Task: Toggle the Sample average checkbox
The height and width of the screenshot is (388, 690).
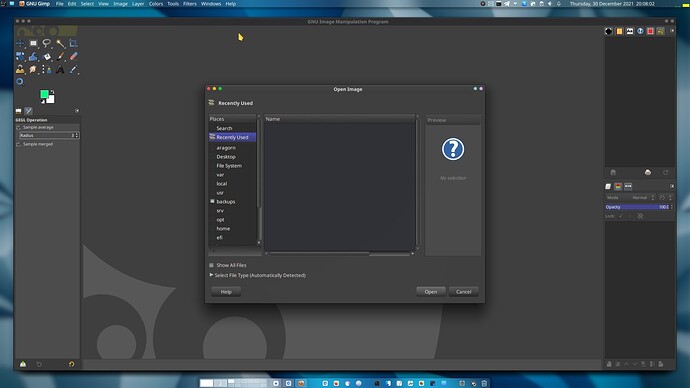Action: pos(18,128)
